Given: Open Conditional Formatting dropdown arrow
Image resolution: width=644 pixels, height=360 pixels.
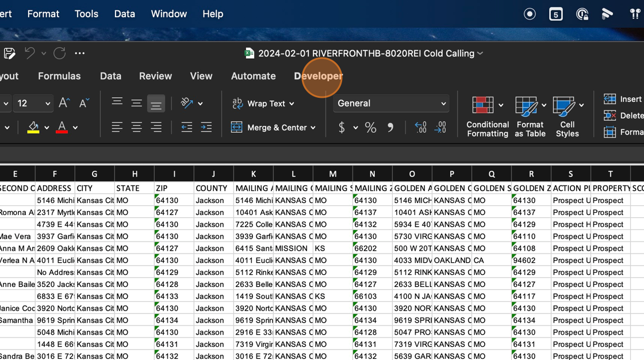Looking at the screenshot, I should (501, 105).
